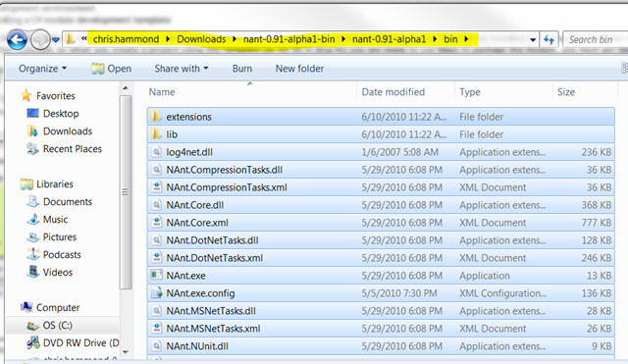628x364 pixels.
Task: Expand arrow after chris.hammond breadcrumb
Action: coord(168,39)
